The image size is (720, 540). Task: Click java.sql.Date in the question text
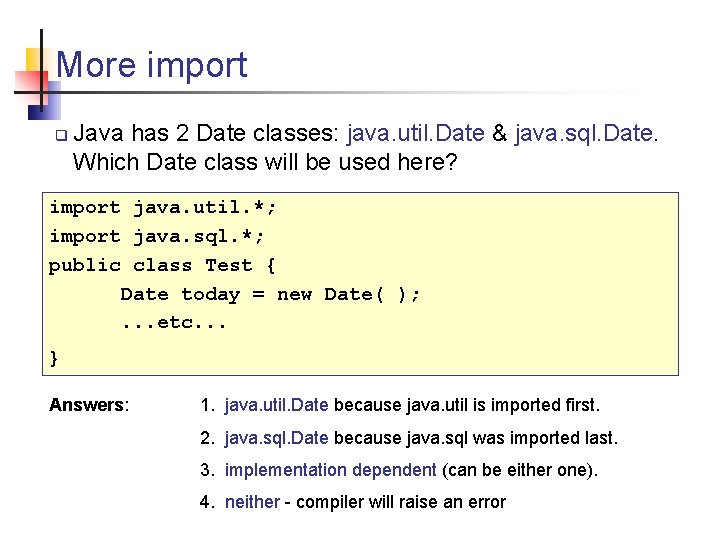pyautogui.click(x=585, y=133)
